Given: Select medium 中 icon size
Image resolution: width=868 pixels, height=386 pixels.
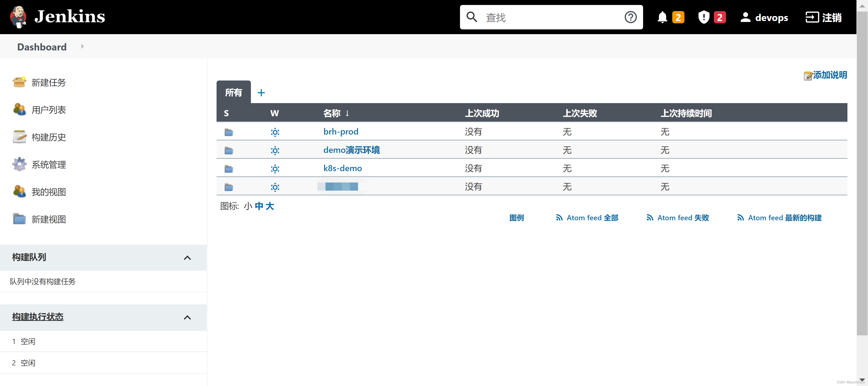Looking at the screenshot, I should pos(259,206).
